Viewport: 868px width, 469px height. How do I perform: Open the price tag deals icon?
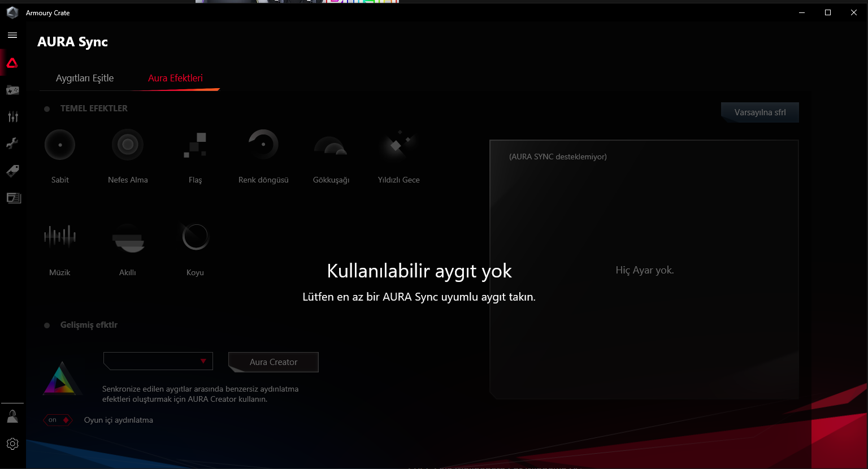pyautogui.click(x=12, y=171)
